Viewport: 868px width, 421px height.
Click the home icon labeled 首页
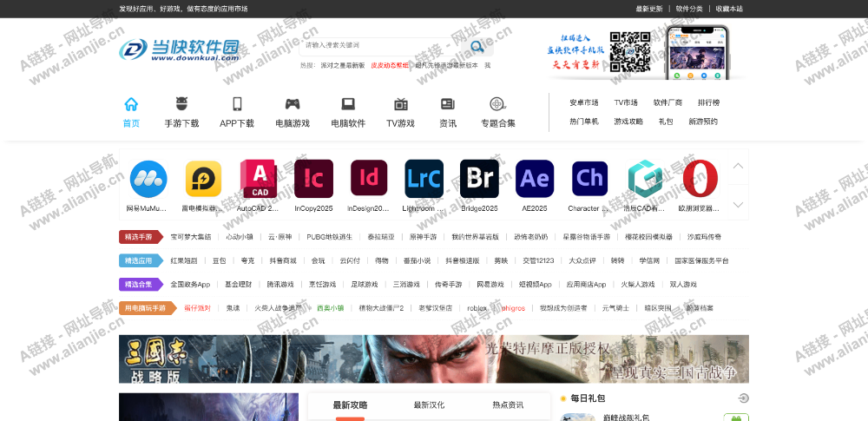coord(131,103)
